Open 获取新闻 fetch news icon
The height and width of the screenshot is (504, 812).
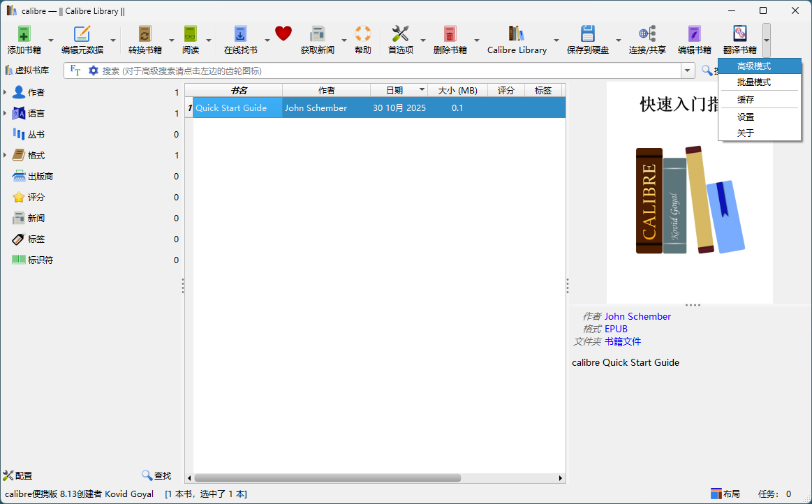(318, 34)
